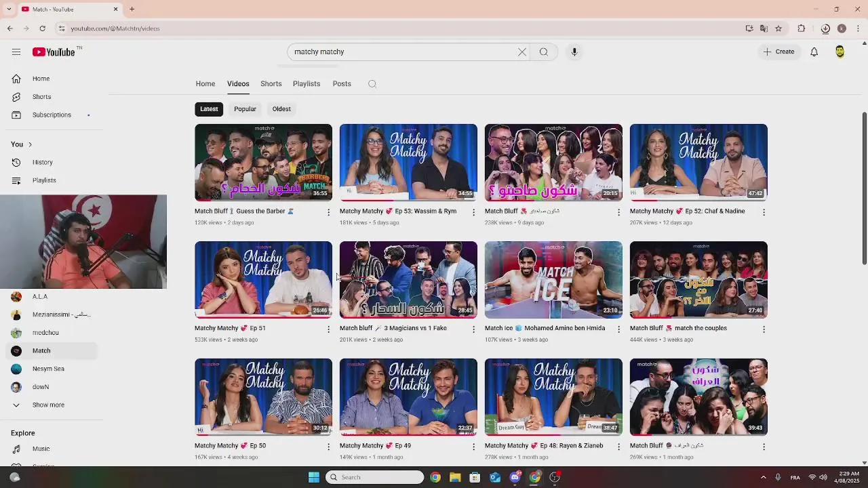868x488 pixels.
Task: Open the Chrome three-dot menu
Action: click(858, 28)
